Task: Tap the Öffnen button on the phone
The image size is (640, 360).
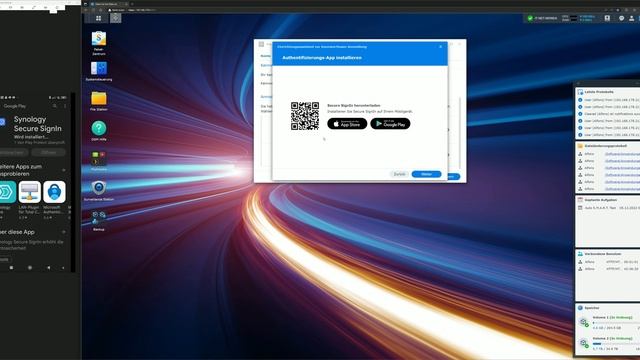Action: [x=49, y=152]
